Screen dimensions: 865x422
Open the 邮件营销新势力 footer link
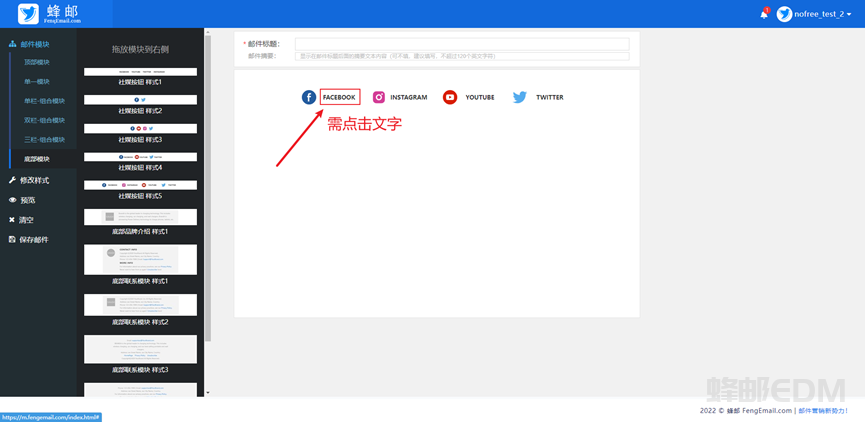(823, 411)
